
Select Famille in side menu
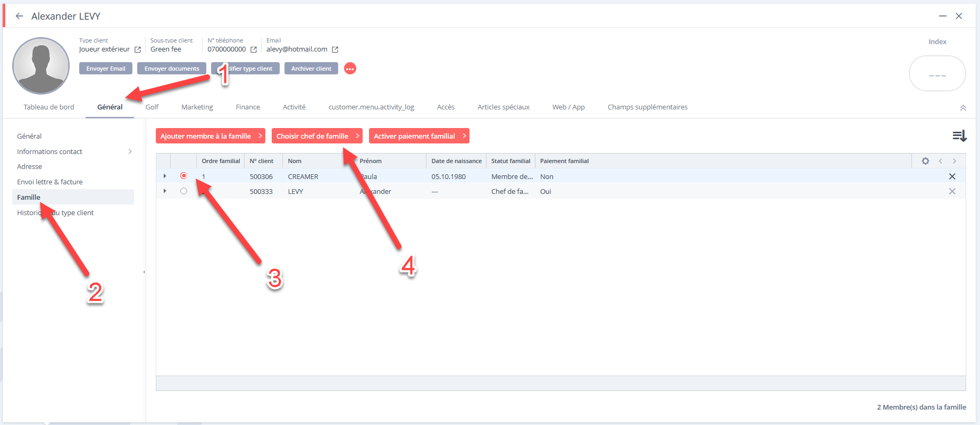tap(73, 197)
